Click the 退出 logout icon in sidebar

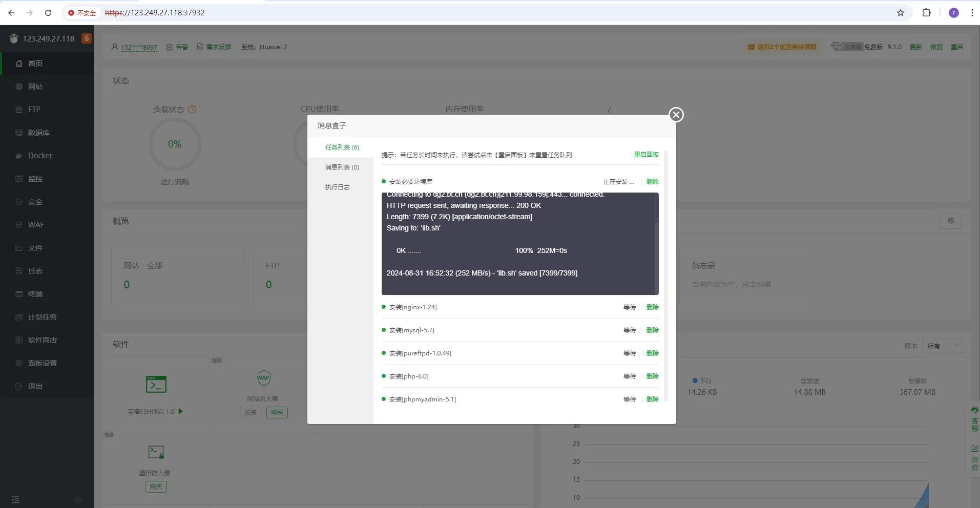[19, 386]
